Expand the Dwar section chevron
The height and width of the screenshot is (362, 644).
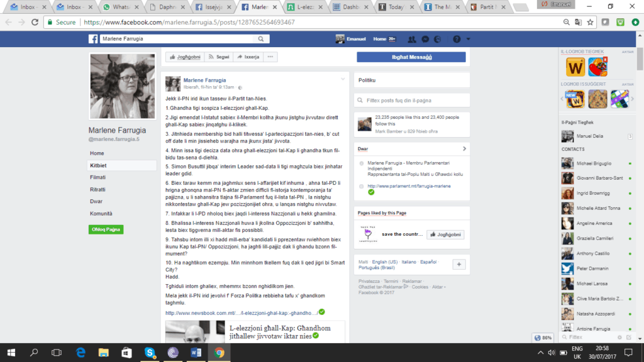(464, 149)
